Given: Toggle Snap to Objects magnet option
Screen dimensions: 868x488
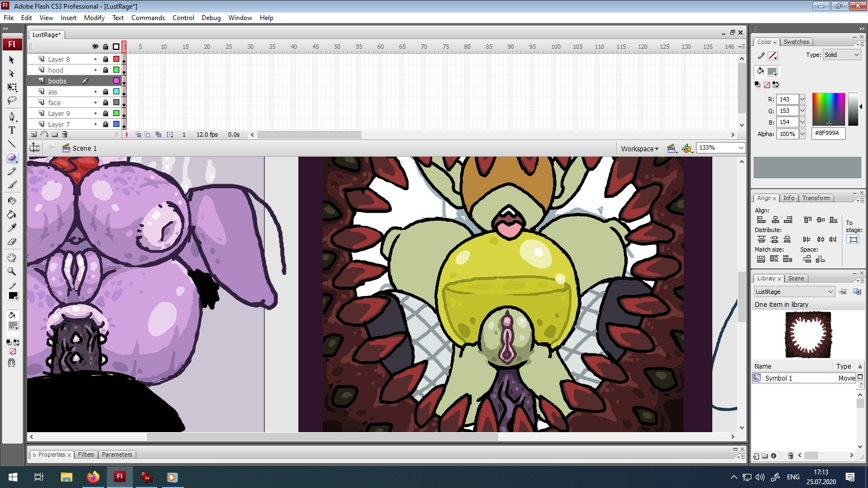Looking at the screenshot, I should pyautogui.click(x=11, y=363).
